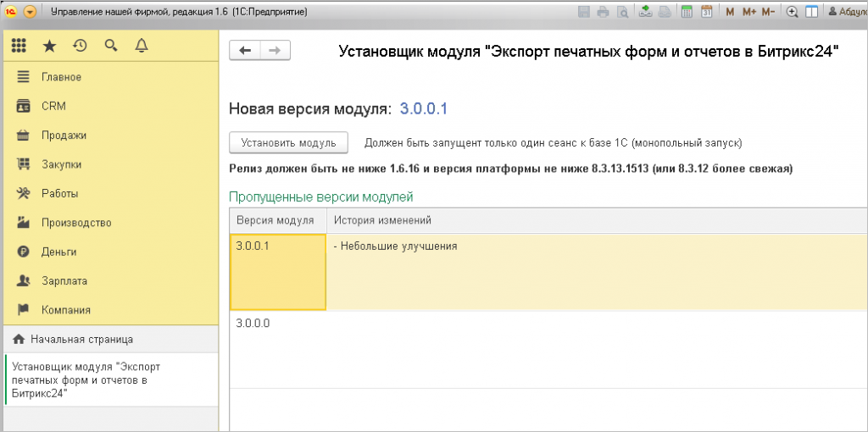
Task: Expand the main menu orange dropdown arrow
Action: click(31, 12)
